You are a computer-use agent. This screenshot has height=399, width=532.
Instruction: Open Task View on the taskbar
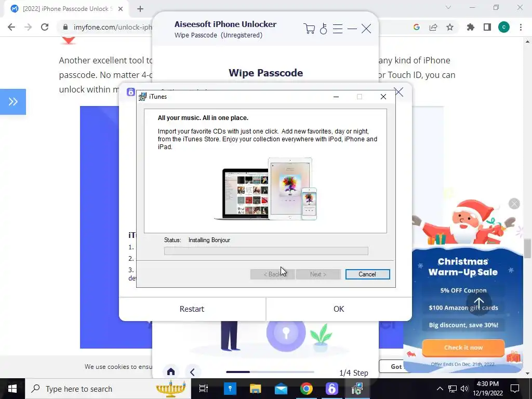click(204, 389)
